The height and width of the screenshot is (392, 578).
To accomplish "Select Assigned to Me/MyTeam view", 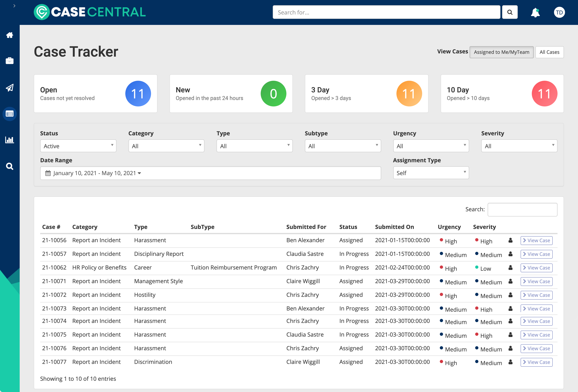I will click(501, 52).
